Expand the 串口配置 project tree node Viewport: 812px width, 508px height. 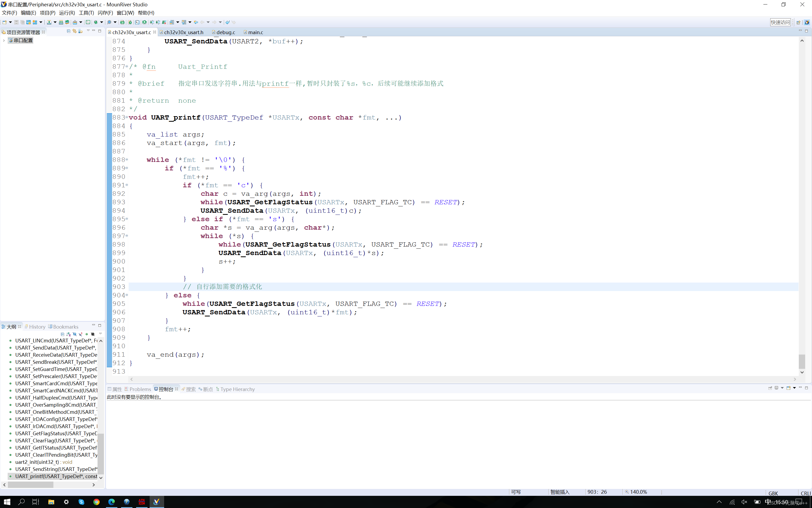[x=4, y=40]
